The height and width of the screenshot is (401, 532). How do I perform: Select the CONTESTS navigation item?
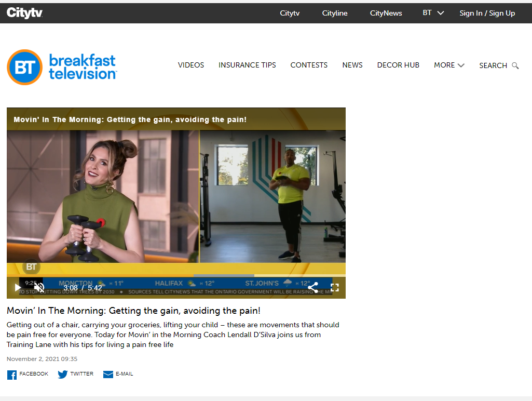(x=309, y=65)
